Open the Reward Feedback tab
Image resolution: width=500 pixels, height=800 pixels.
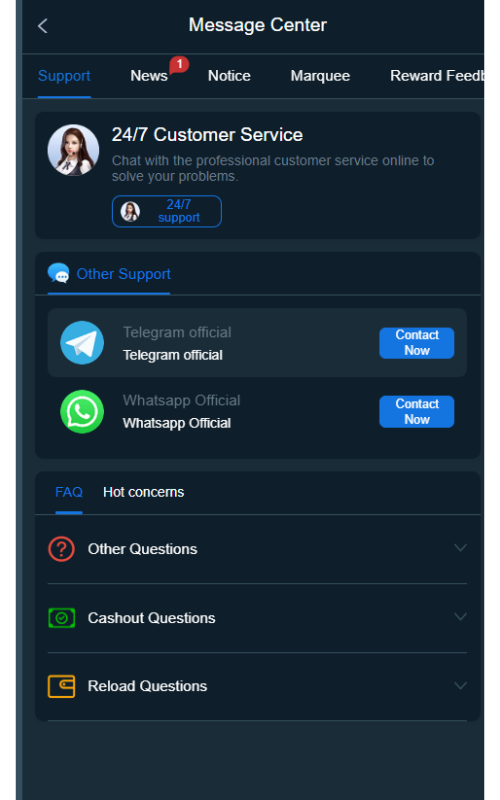(437, 76)
